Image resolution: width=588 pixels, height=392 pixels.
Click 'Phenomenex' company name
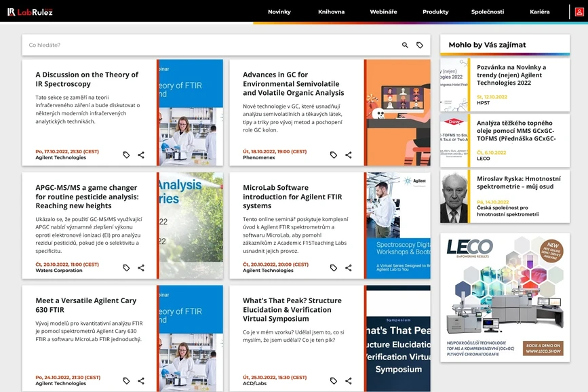pos(259,157)
